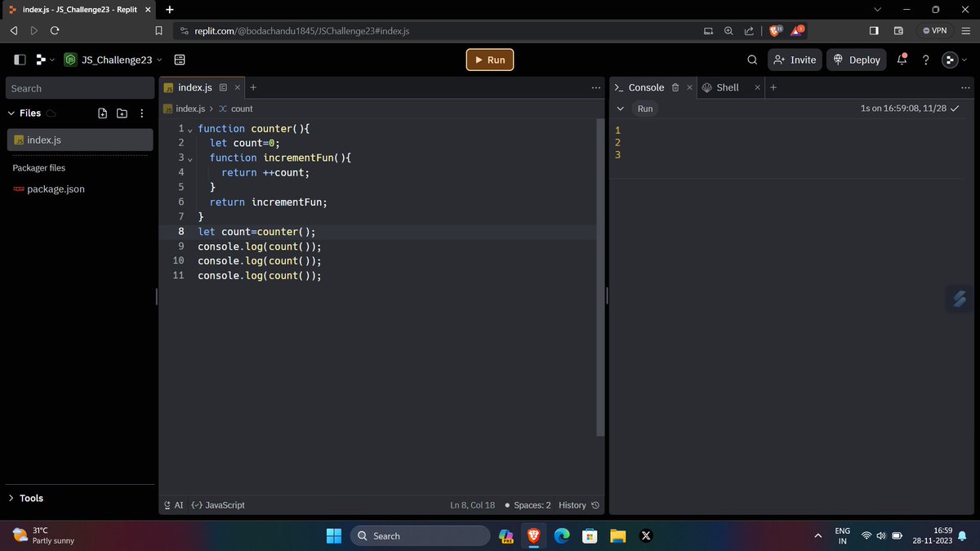This screenshot has width=980, height=551.
Task: Close the Console tab
Action: (690, 87)
